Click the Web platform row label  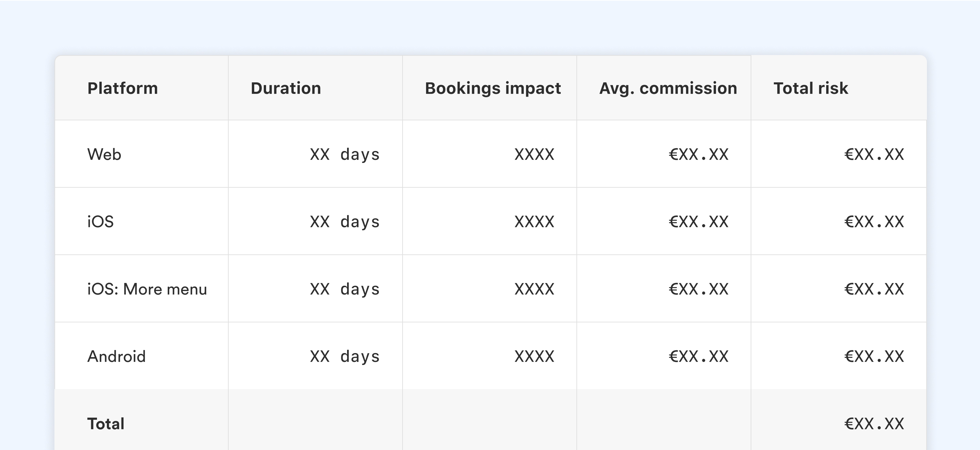[x=104, y=154]
